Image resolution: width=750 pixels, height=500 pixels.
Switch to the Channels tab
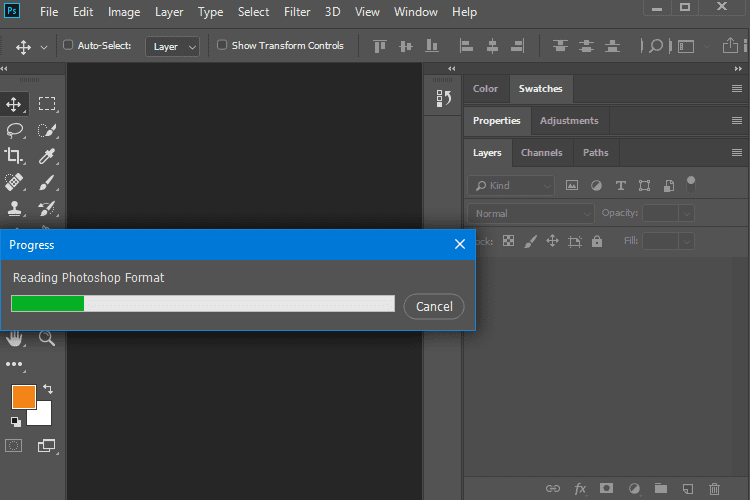point(541,153)
